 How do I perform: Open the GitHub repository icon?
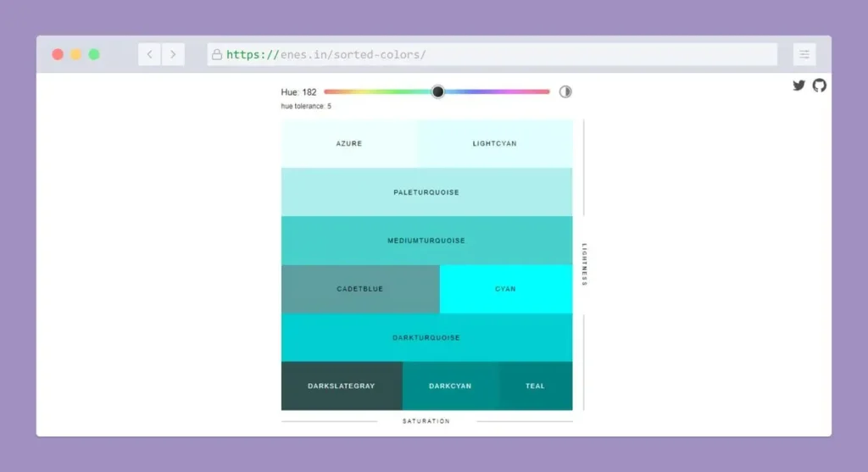pyautogui.click(x=819, y=86)
